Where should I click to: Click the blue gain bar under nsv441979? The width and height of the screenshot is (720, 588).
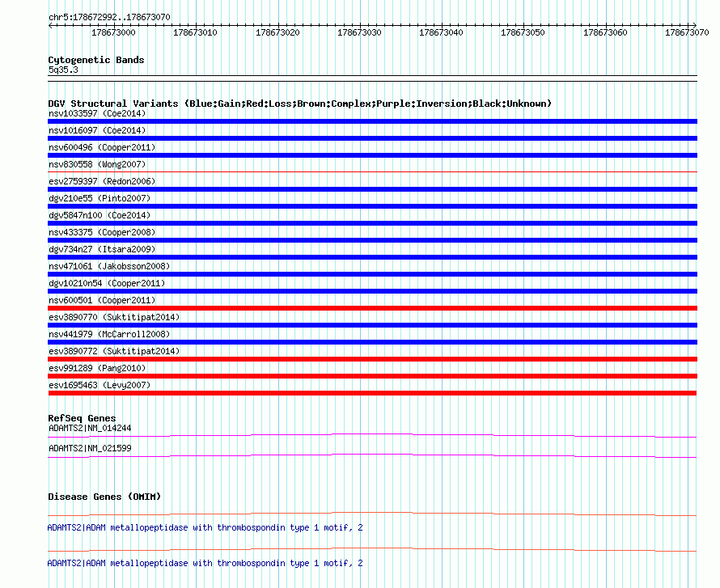point(372,342)
